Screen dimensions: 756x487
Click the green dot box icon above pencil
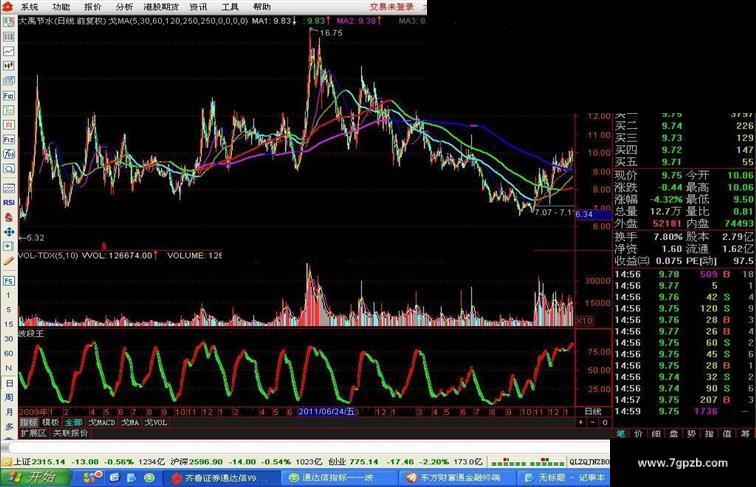(9, 246)
